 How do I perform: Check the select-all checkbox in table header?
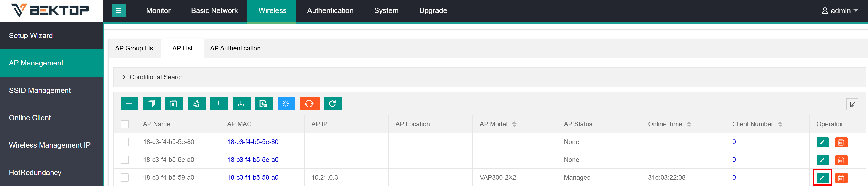coord(125,124)
